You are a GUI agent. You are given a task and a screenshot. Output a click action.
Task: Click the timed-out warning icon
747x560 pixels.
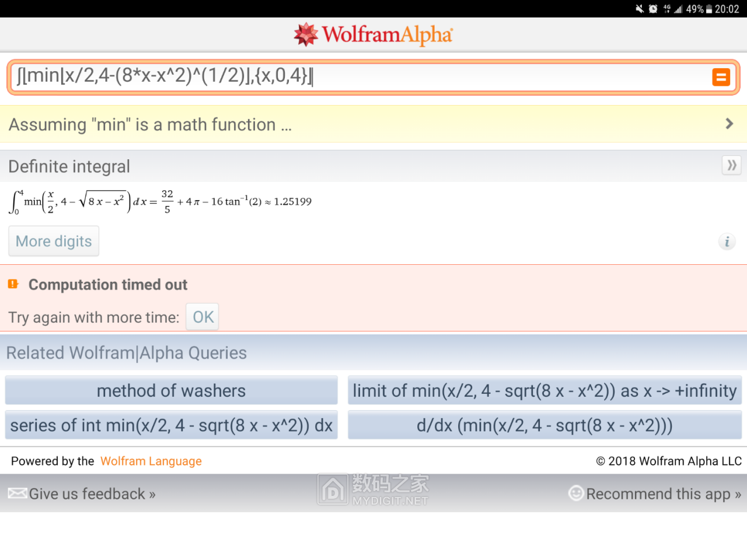(13, 284)
